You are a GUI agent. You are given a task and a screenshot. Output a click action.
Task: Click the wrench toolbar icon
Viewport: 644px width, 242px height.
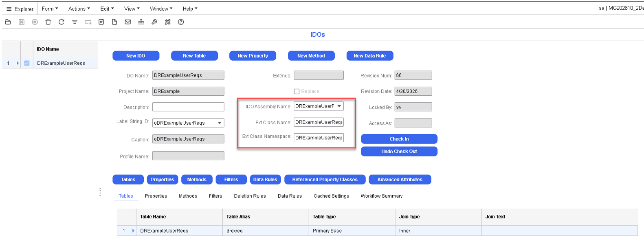(154, 22)
